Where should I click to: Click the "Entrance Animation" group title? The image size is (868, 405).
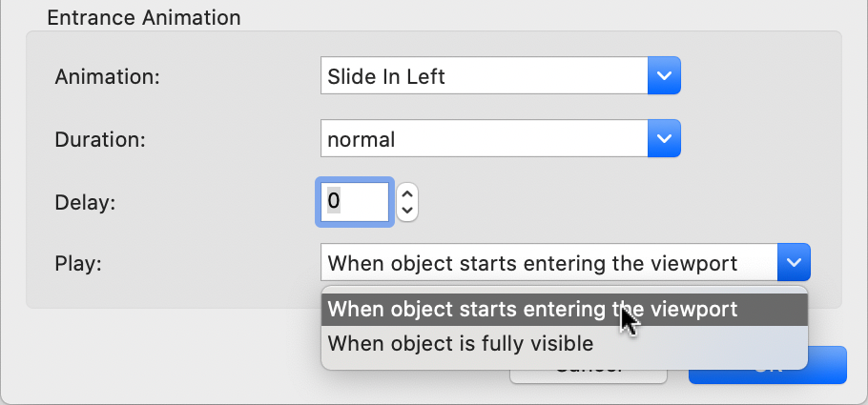(143, 17)
